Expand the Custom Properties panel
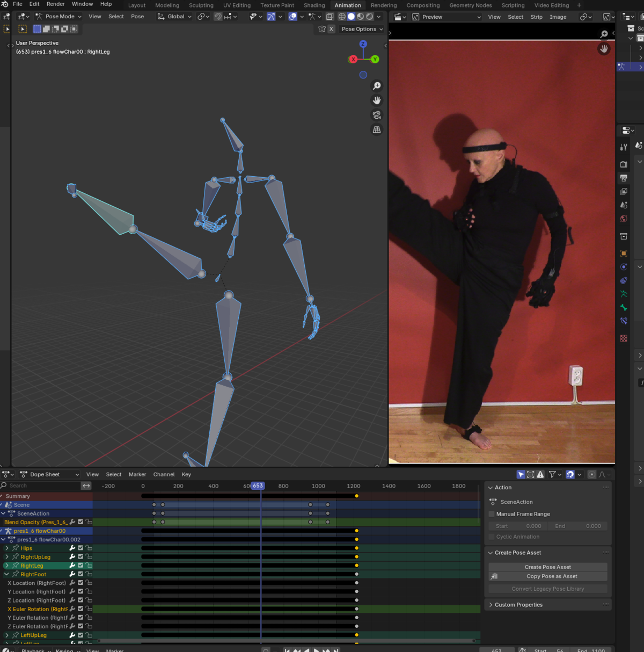Image resolution: width=644 pixels, height=652 pixels. click(518, 605)
